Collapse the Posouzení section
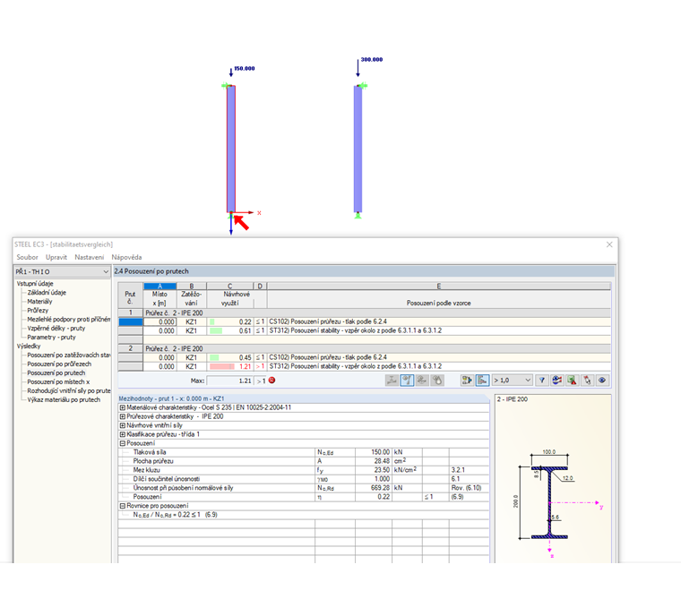 click(123, 443)
